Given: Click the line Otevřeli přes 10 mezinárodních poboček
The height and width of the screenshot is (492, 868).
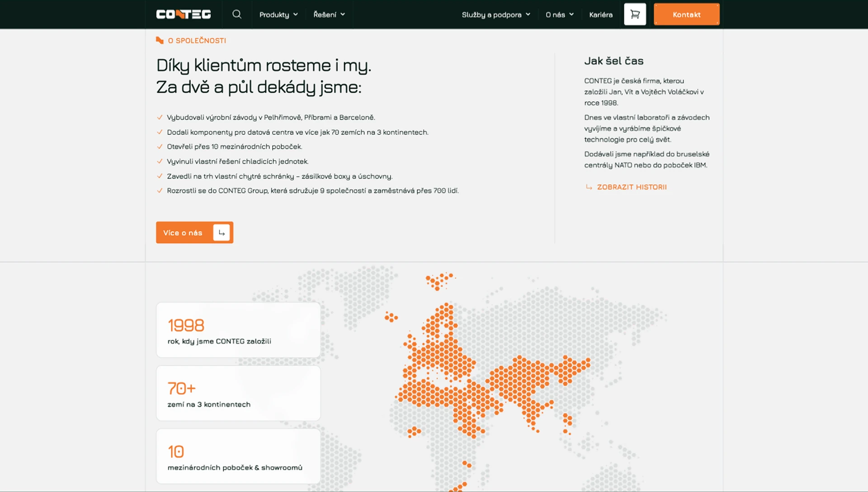Looking at the screenshot, I should pyautogui.click(x=234, y=147).
